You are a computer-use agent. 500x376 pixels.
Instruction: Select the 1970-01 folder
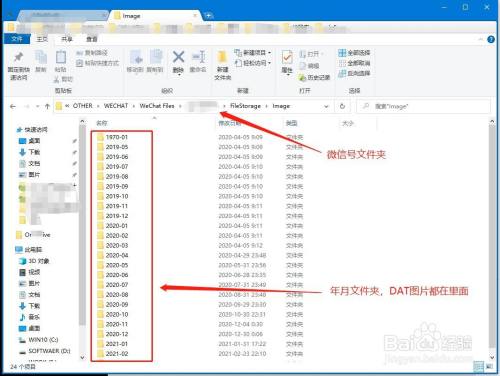click(x=117, y=137)
